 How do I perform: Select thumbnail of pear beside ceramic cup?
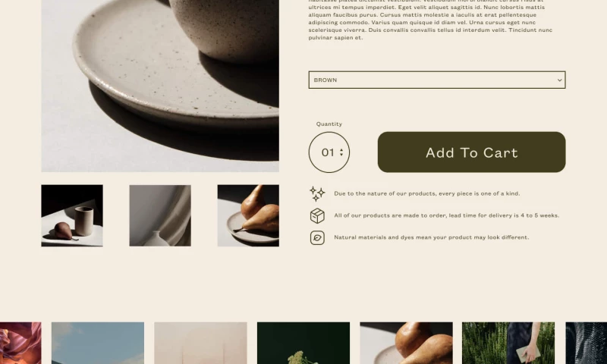72,215
